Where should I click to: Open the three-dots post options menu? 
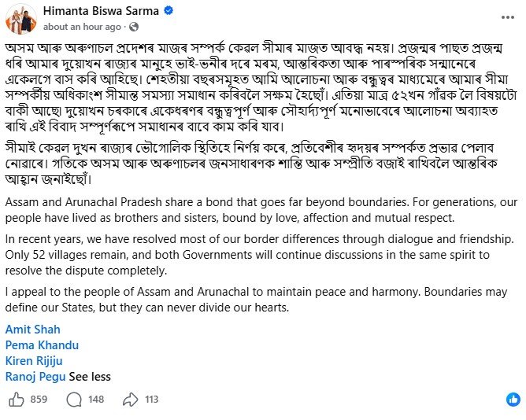point(508,17)
